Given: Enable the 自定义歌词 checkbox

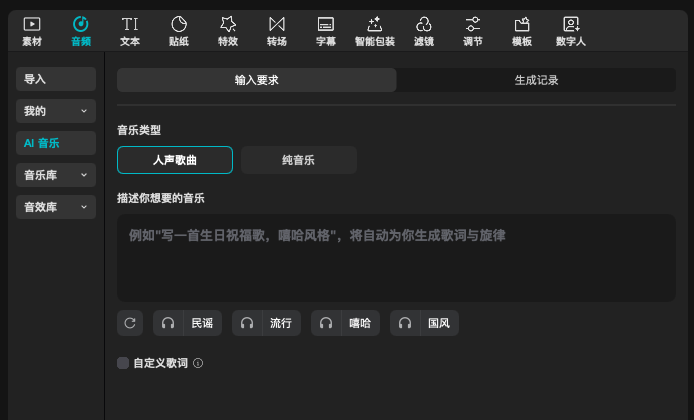Looking at the screenshot, I should 123,363.
